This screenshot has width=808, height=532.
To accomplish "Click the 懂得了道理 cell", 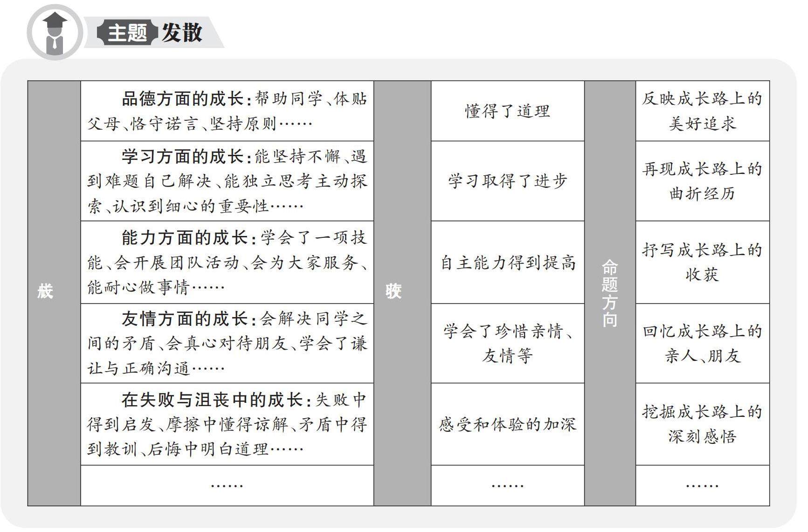I will pyautogui.click(x=508, y=111).
